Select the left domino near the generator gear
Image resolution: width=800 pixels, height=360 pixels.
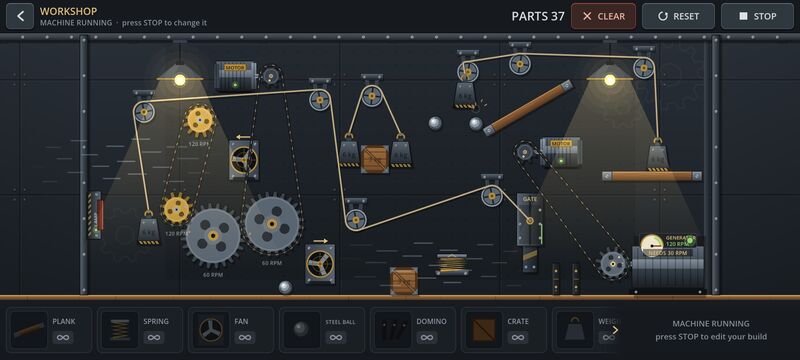click(556, 279)
